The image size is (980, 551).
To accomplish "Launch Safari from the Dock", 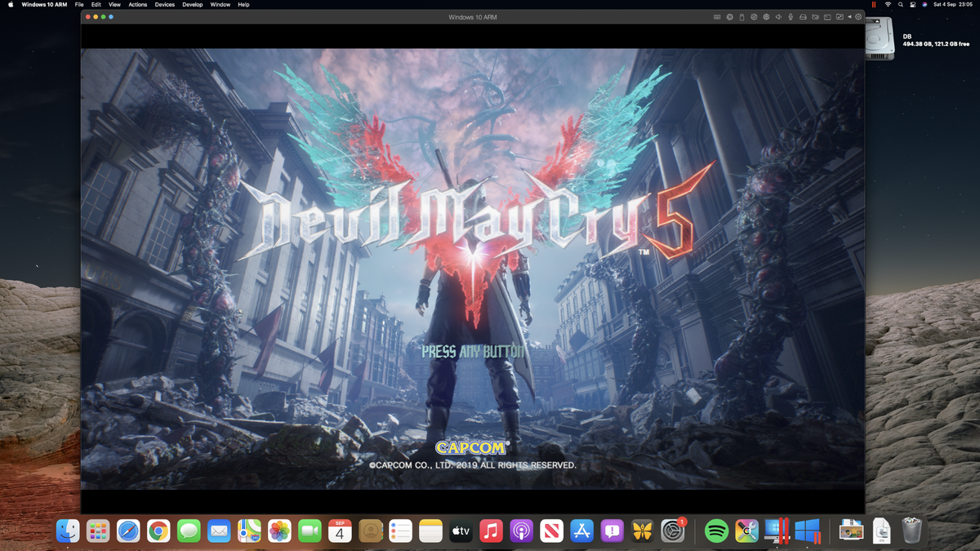I will pyautogui.click(x=128, y=531).
